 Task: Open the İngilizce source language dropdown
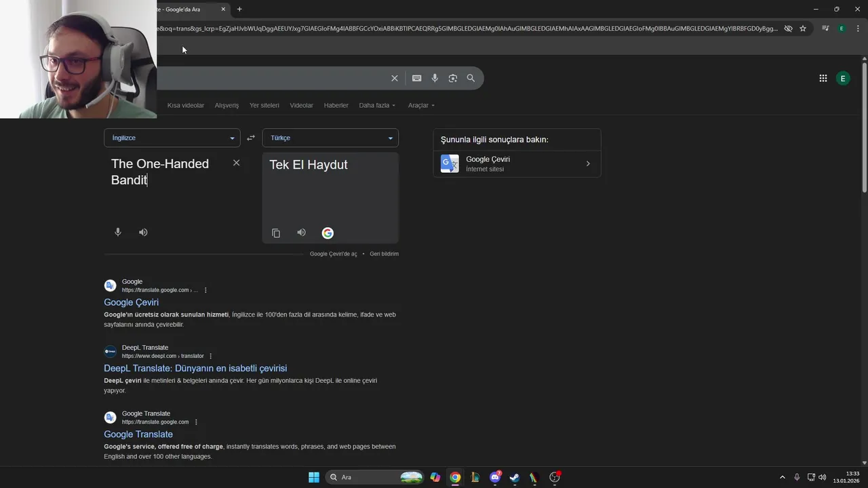coord(172,138)
